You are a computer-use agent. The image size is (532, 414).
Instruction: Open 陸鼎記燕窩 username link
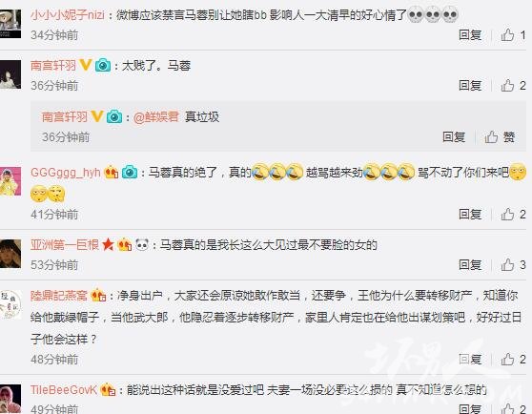59,296
